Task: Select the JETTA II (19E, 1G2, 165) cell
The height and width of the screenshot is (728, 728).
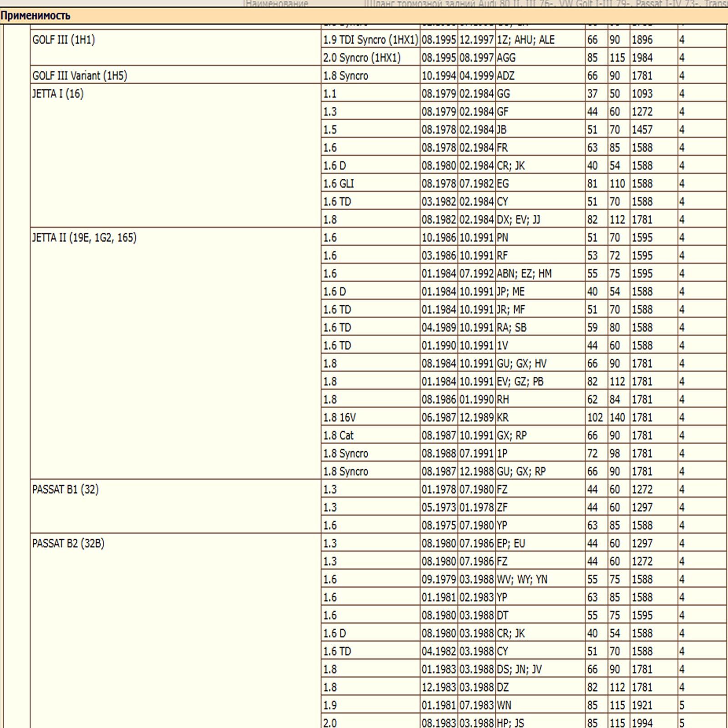Action: pos(176,354)
